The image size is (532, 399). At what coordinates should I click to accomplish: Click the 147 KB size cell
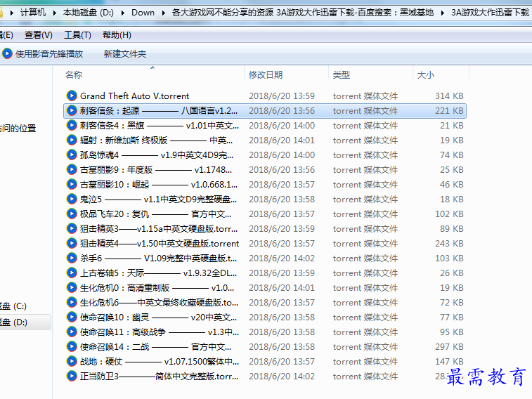click(x=449, y=361)
